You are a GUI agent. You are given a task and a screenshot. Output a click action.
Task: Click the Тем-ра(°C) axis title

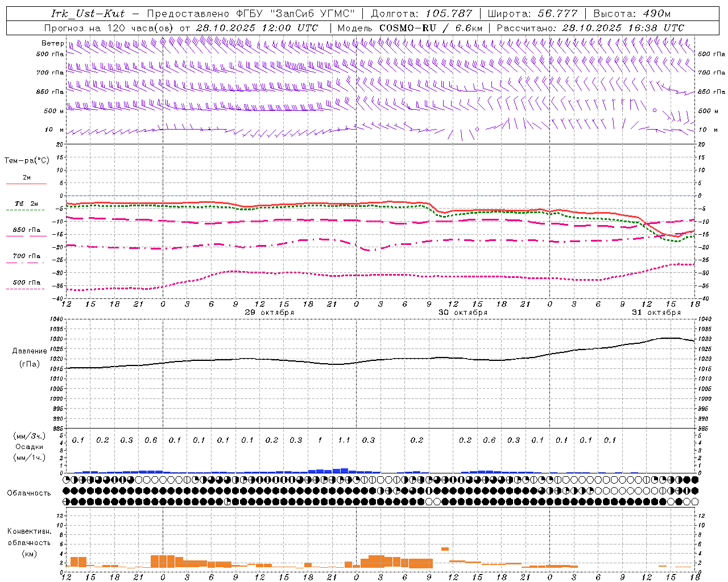tap(27, 161)
